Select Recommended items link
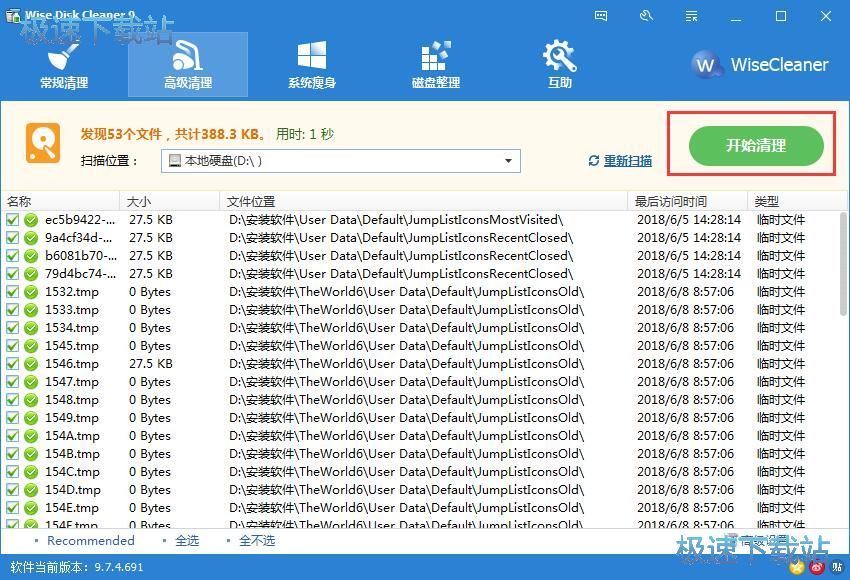 [91, 540]
